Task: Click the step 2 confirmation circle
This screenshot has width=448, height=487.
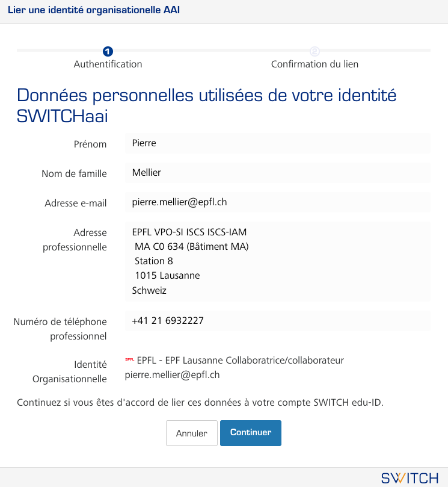Action: 315,51
